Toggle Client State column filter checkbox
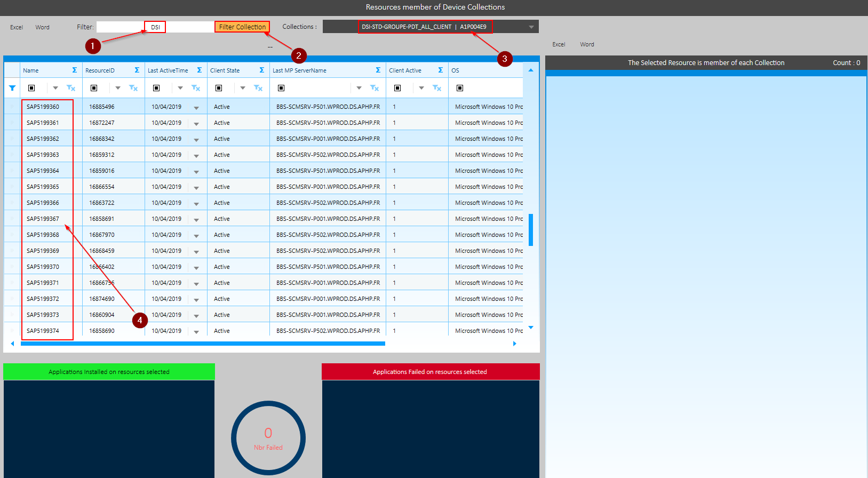The width and height of the screenshot is (868, 478). click(219, 88)
